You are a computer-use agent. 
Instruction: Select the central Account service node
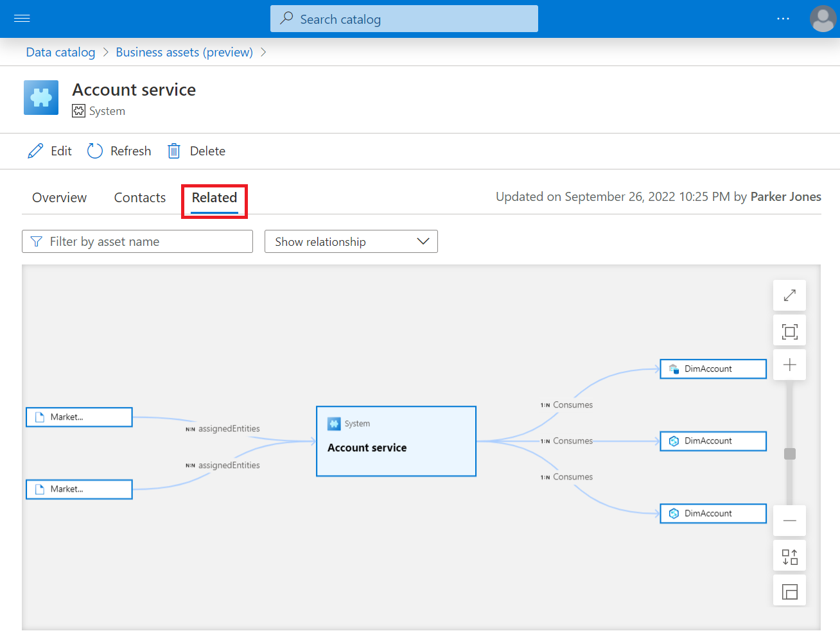396,441
